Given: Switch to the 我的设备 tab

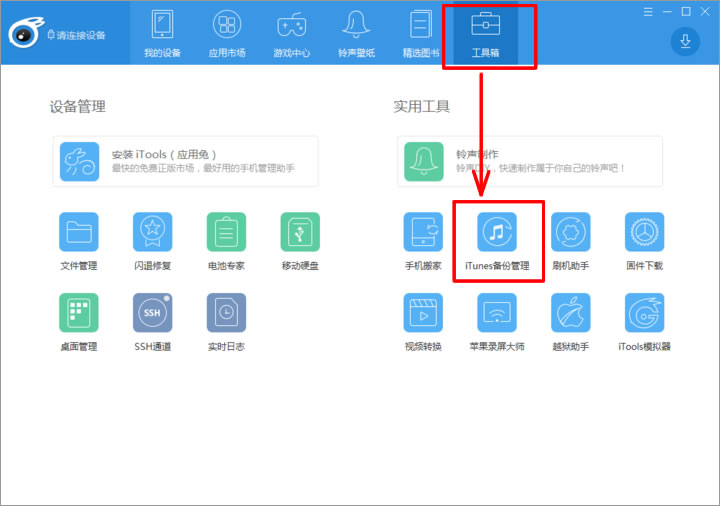Looking at the screenshot, I should (163, 34).
